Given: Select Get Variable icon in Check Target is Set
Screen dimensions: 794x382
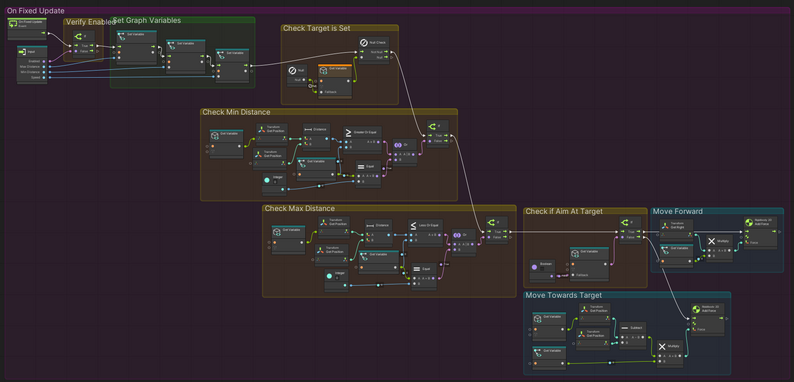Looking at the screenshot, I should click(325, 71).
